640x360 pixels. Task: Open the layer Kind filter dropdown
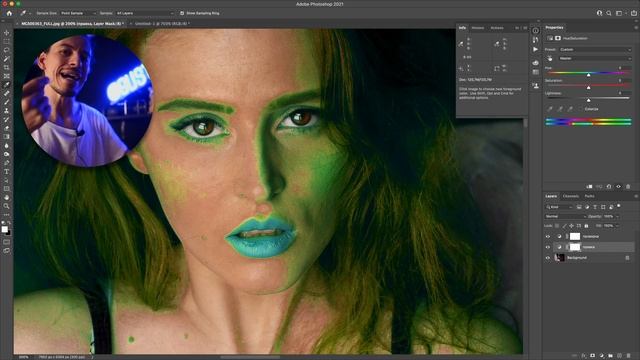coord(559,207)
